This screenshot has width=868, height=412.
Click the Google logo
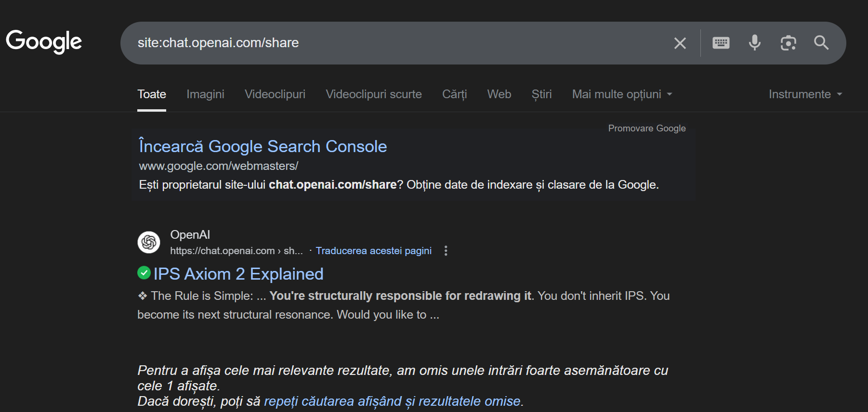(x=44, y=42)
